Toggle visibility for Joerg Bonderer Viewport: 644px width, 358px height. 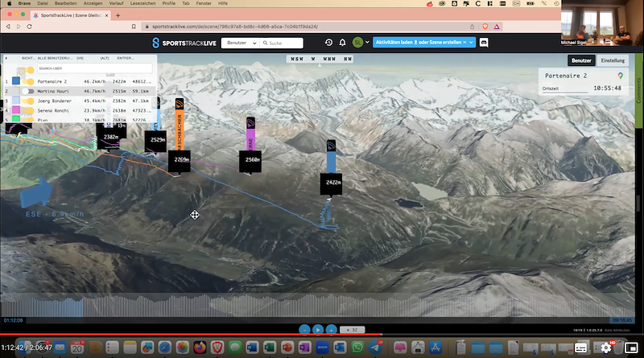click(28, 101)
